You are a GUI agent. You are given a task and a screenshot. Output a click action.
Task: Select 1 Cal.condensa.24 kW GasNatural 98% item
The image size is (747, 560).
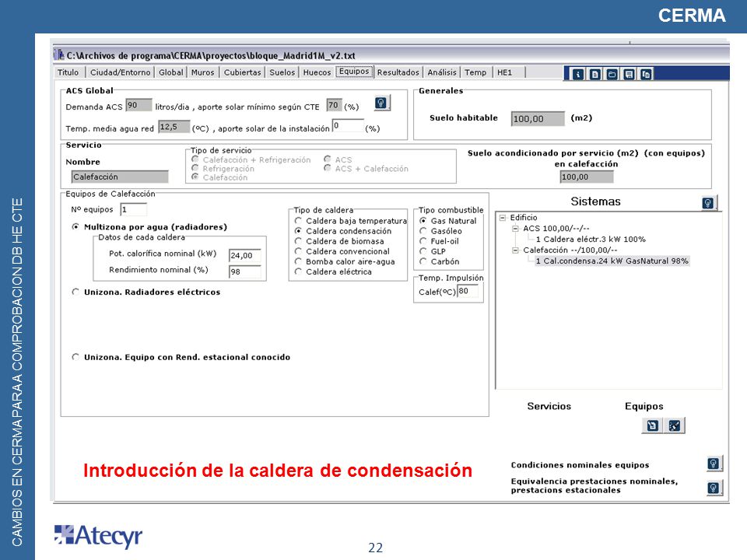[x=612, y=261]
